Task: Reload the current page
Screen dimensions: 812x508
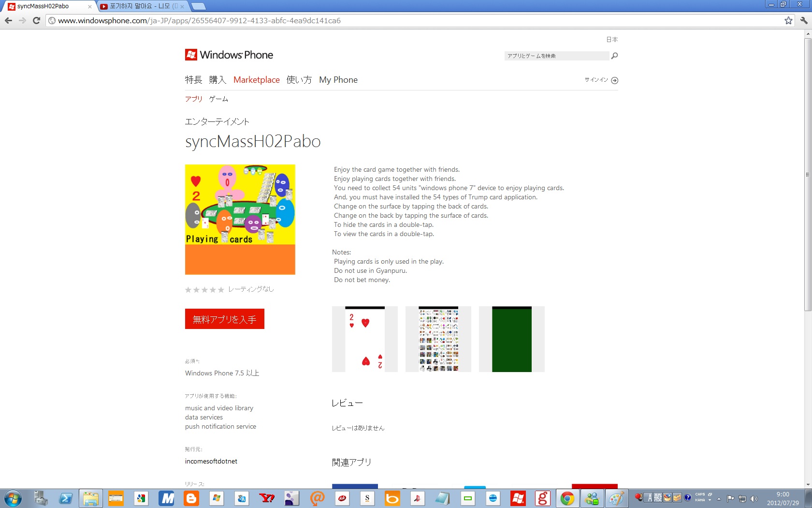Action: point(36,20)
